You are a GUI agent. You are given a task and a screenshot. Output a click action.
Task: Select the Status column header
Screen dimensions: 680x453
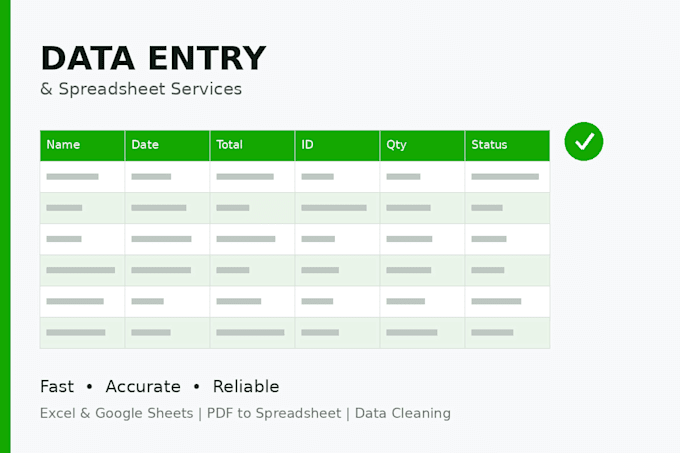pyautogui.click(x=507, y=145)
